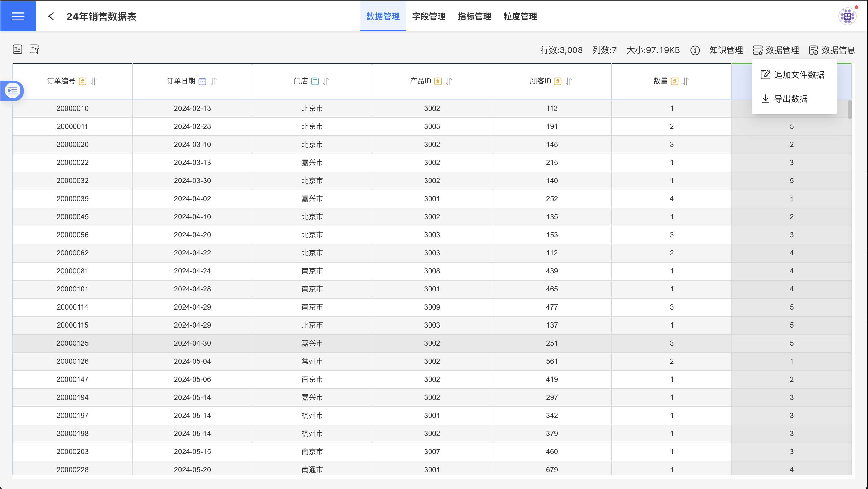
Task: Click the 门店 text type icon
Action: (x=315, y=81)
